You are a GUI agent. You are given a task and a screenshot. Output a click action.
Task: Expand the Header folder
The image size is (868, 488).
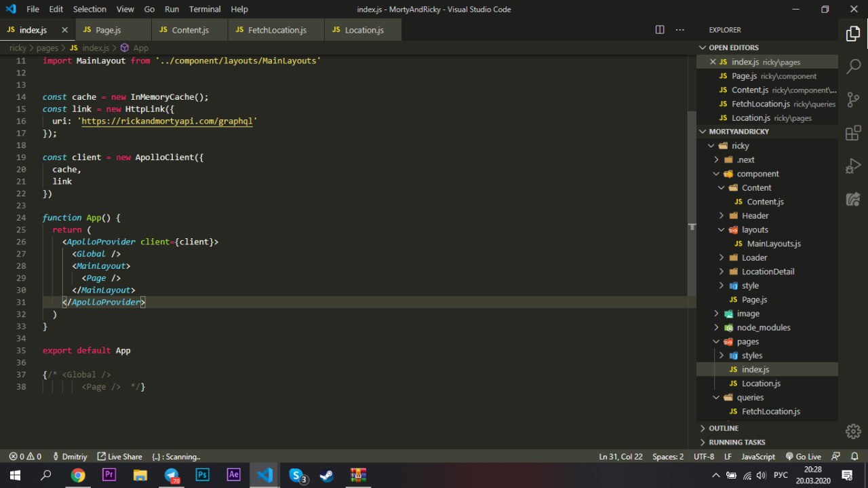click(x=767, y=215)
